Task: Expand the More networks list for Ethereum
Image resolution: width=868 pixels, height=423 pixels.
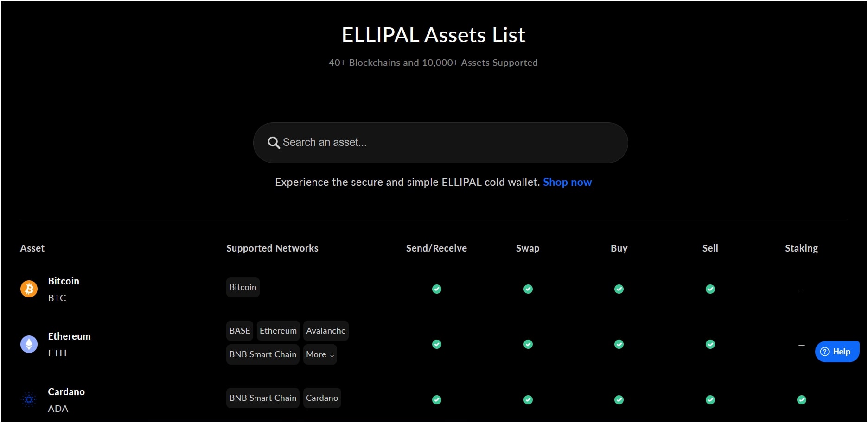Action: click(319, 354)
